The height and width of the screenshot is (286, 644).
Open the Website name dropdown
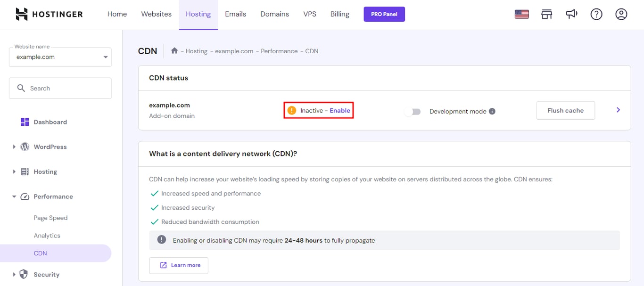click(x=60, y=57)
